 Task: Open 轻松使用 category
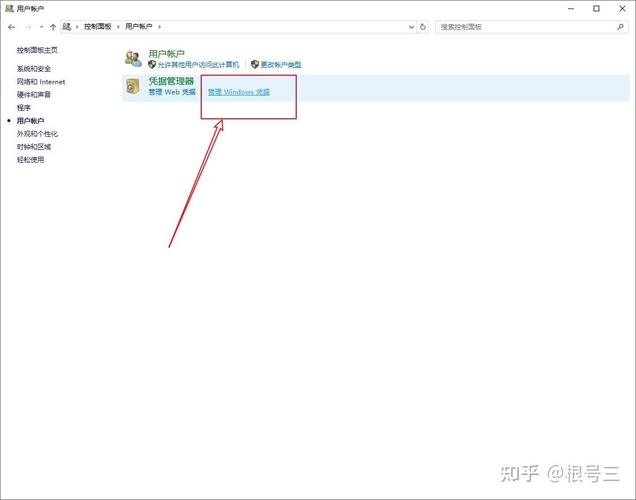pyautogui.click(x=30, y=160)
